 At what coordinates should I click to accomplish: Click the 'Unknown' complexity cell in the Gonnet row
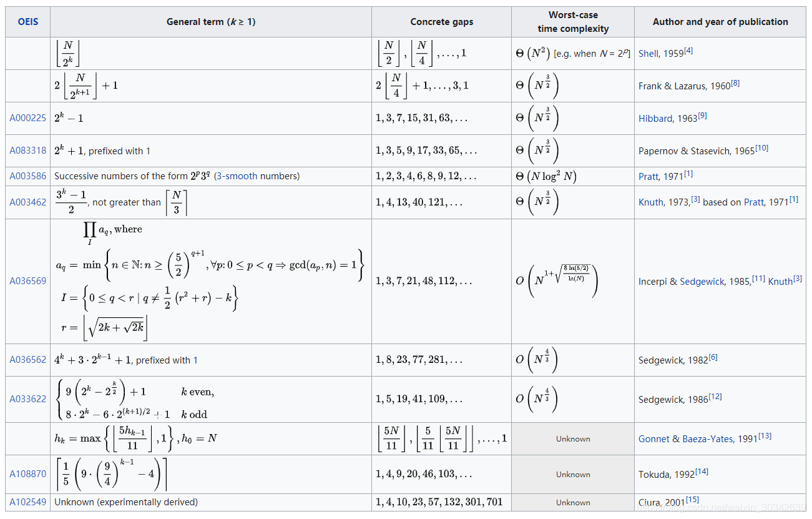(573, 439)
